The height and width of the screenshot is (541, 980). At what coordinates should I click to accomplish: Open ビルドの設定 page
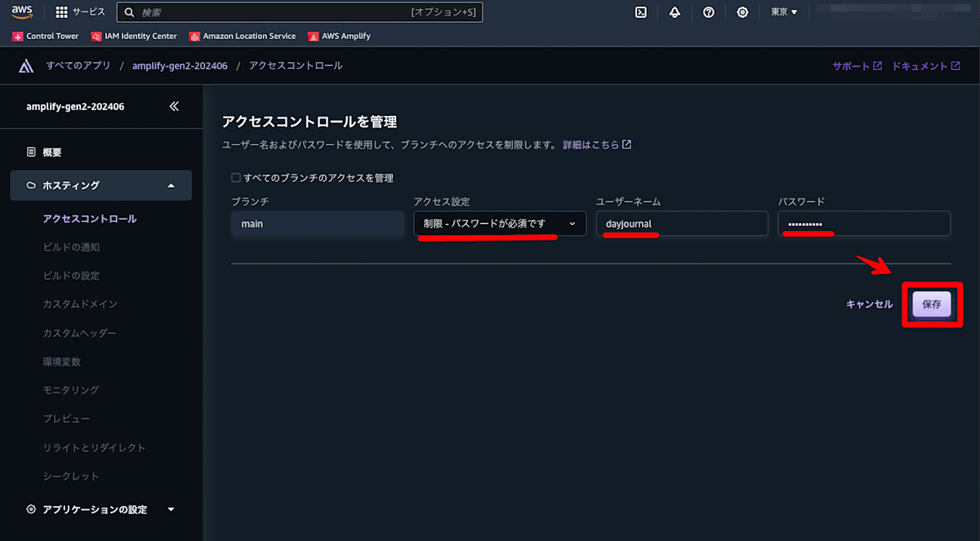pos(71,276)
